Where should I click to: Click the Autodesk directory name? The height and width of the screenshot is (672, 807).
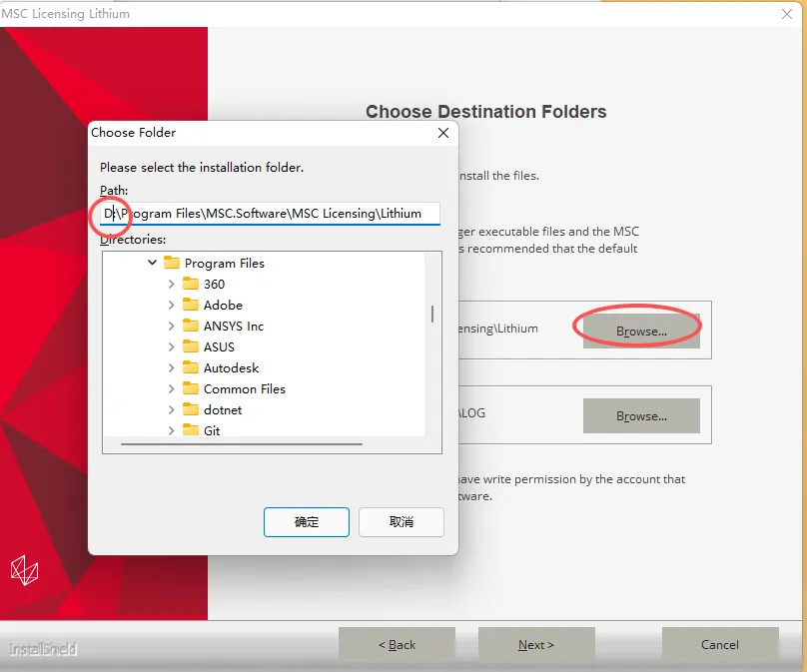coord(231,368)
